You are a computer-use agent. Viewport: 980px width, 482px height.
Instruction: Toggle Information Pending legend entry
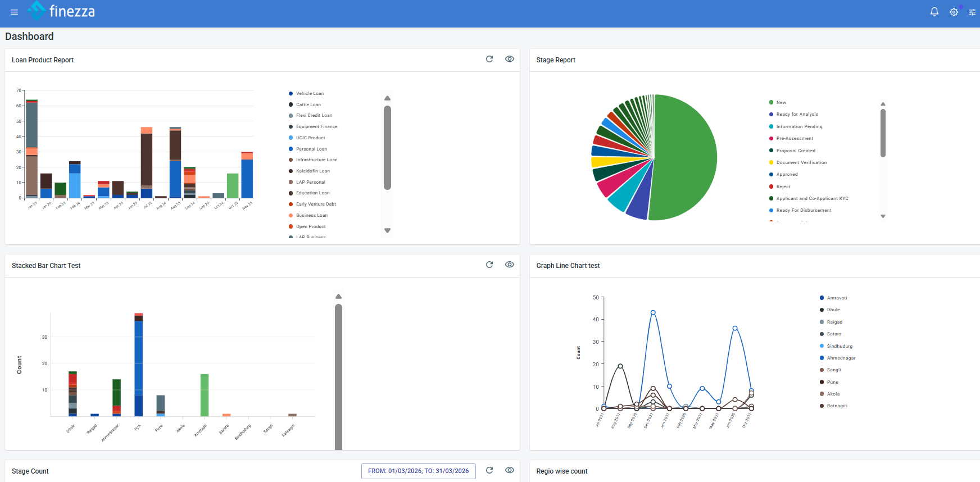click(796, 126)
